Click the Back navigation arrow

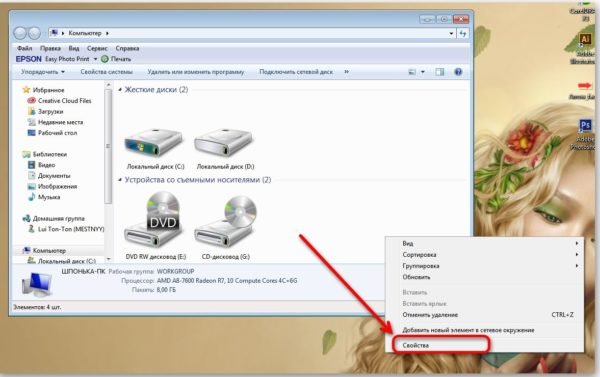[x=20, y=33]
